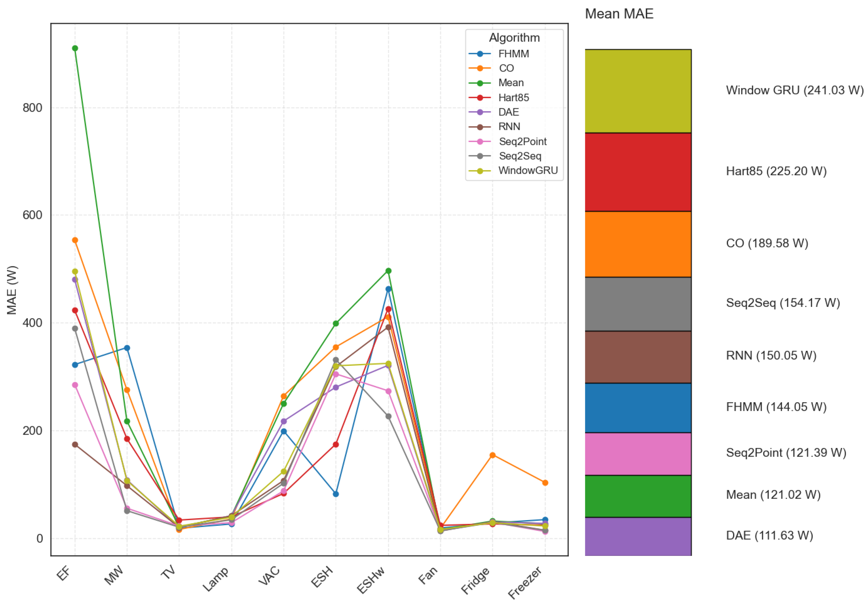Click the Hart85 red bar segment
The image size is (868, 606).
(638, 172)
